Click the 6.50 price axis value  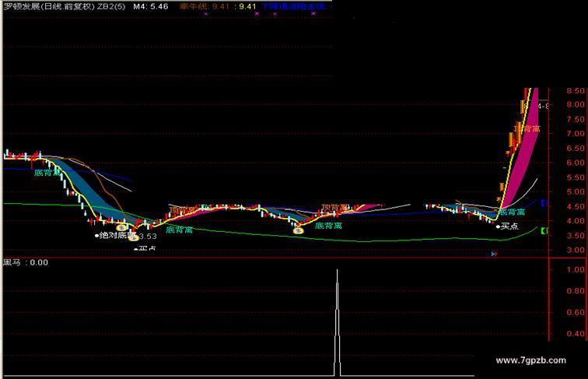[576, 148]
